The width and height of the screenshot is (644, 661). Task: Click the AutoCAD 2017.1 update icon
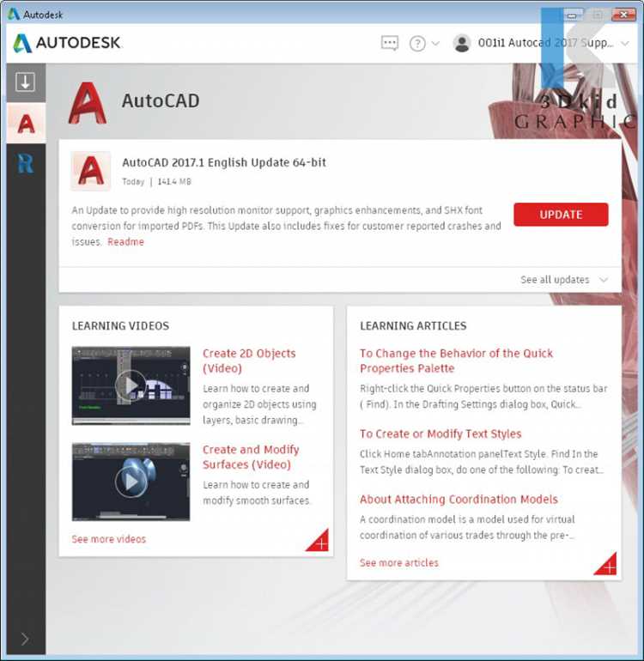[91, 171]
